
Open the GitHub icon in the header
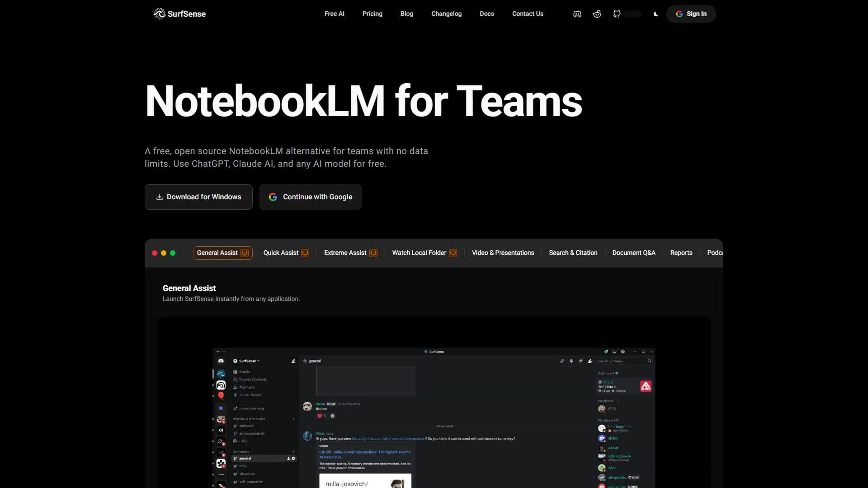point(617,14)
